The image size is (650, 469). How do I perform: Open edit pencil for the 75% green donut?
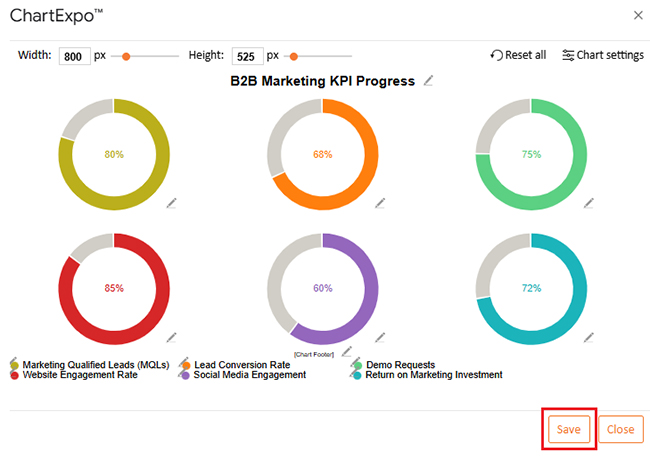coord(589,202)
